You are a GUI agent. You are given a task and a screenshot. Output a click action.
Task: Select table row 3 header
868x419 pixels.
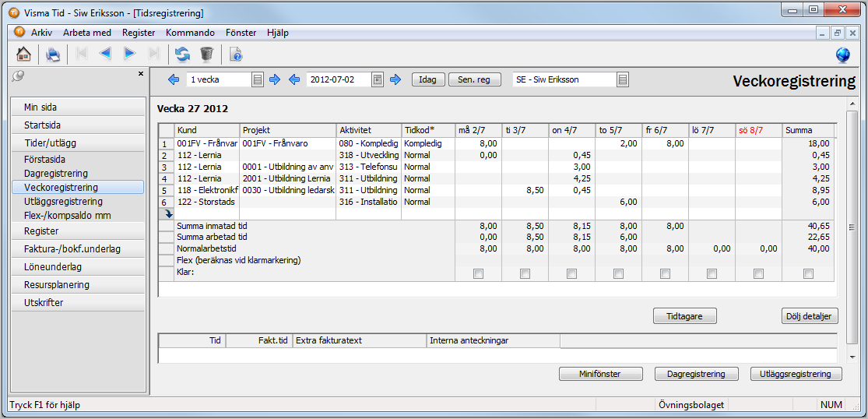166,167
